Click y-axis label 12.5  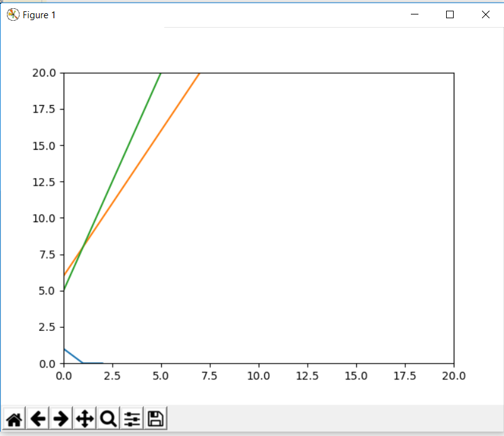pos(44,182)
